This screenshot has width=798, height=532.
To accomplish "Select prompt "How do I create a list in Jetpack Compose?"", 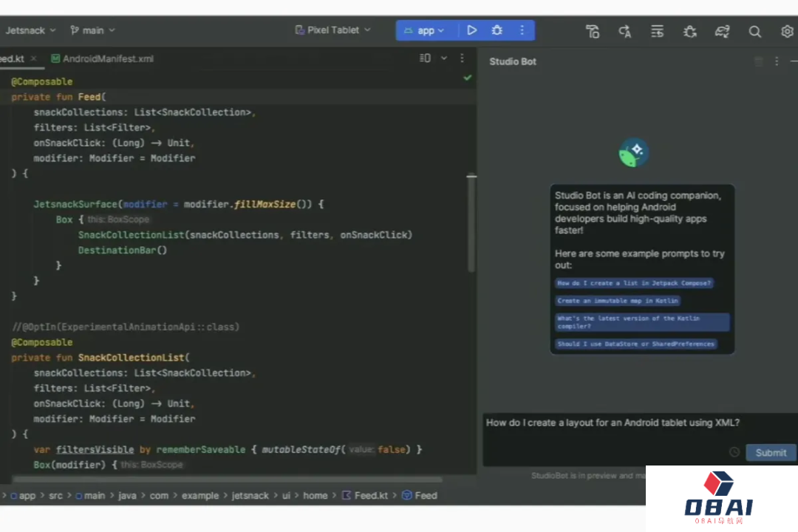I will click(634, 283).
